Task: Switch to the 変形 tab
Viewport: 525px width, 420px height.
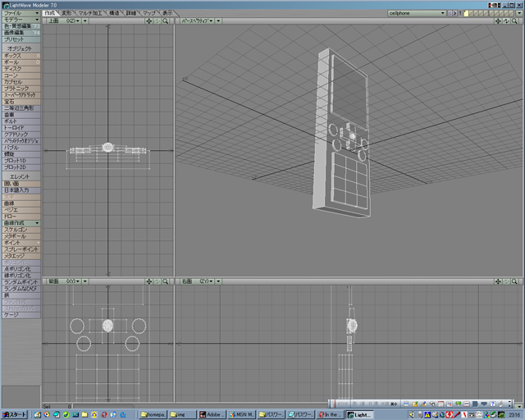Action: 66,13
